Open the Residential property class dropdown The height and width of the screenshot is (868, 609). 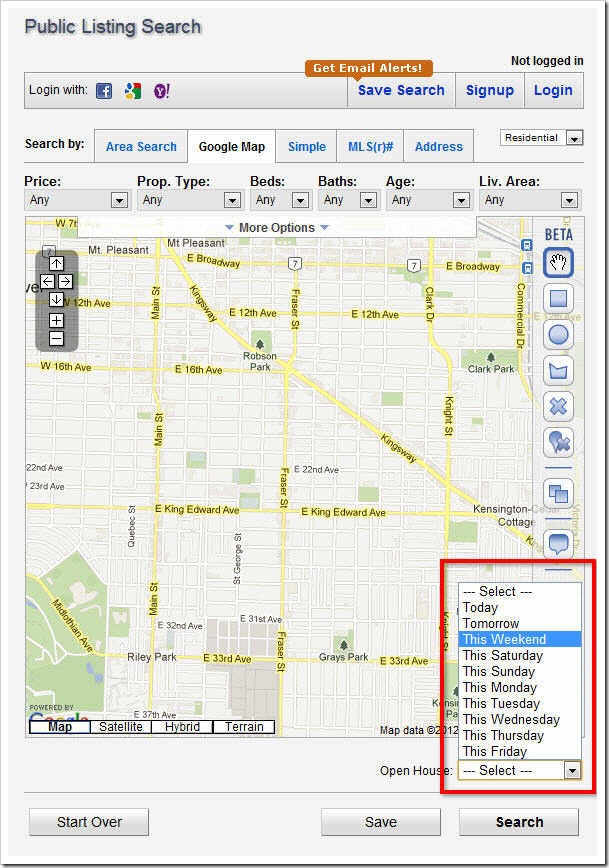tap(541, 138)
